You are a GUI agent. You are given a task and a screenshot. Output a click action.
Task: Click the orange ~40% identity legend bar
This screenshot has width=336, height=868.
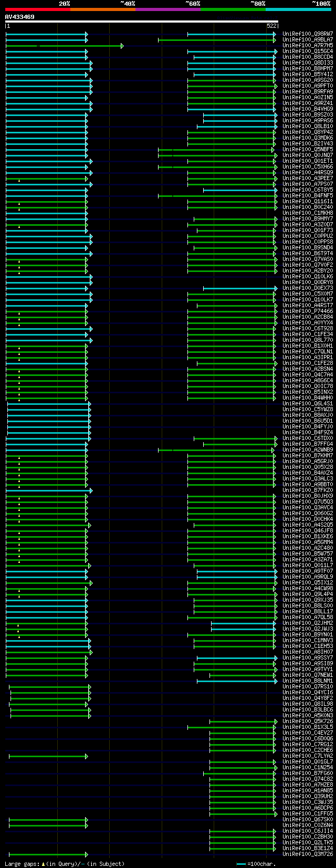pyautogui.click(x=103, y=9)
